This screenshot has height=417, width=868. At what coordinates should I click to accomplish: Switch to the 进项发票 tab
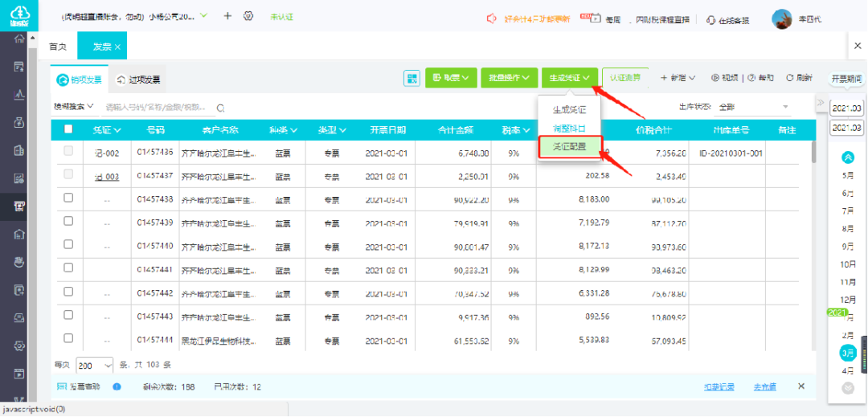(x=138, y=80)
